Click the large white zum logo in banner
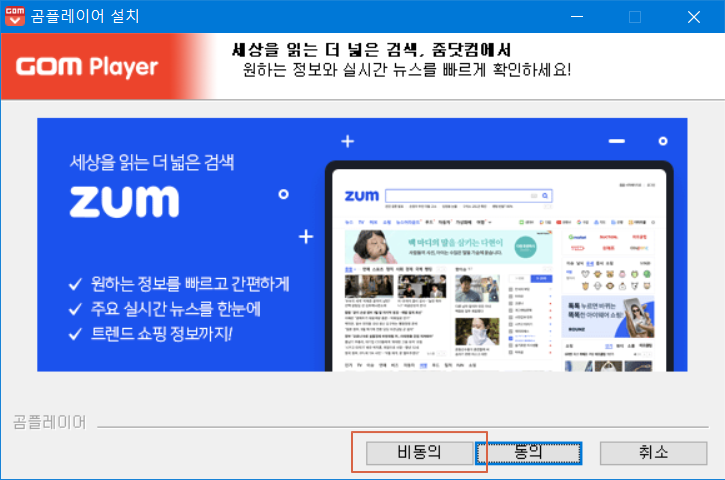Screen dimensions: 725x480 tap(124, 202)
